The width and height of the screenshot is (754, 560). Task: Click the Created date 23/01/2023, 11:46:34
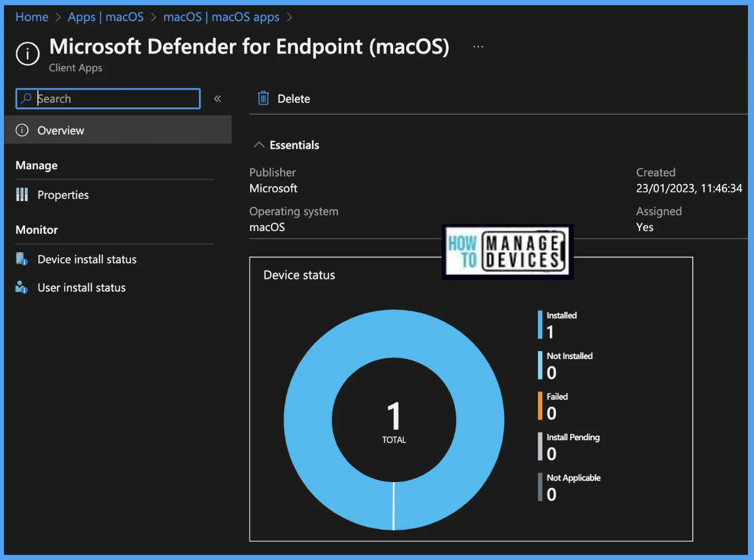point(689,188)
